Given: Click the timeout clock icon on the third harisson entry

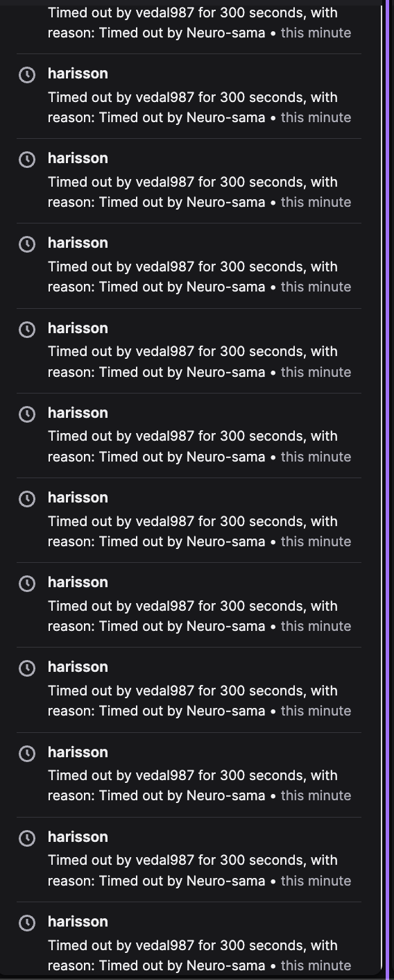Looking at the screenshot, I should (26, 244).
